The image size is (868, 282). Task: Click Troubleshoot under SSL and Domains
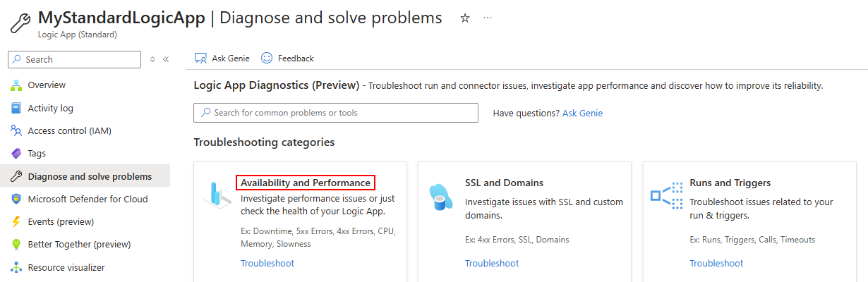(x=492, y=263)
